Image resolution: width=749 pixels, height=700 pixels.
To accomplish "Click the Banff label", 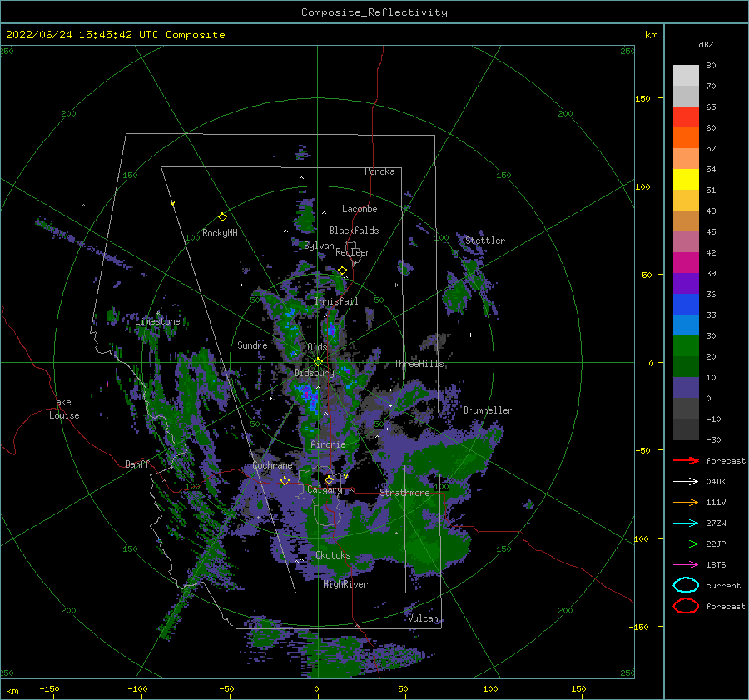I will (x=137, y=464).
